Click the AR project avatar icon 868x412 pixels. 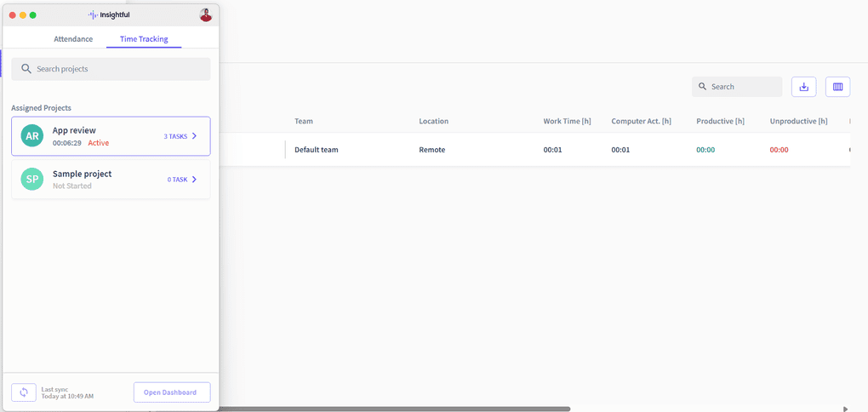click(32, 136)
